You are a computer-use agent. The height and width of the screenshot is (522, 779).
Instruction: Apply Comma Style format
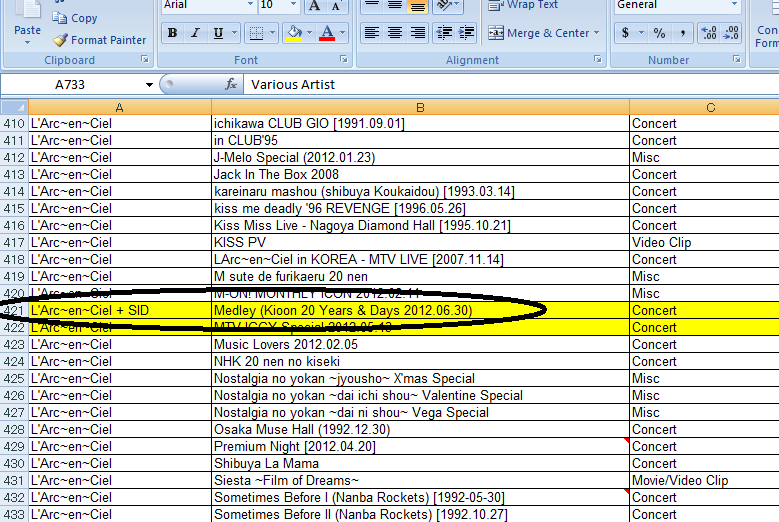(x=683, y=33)
